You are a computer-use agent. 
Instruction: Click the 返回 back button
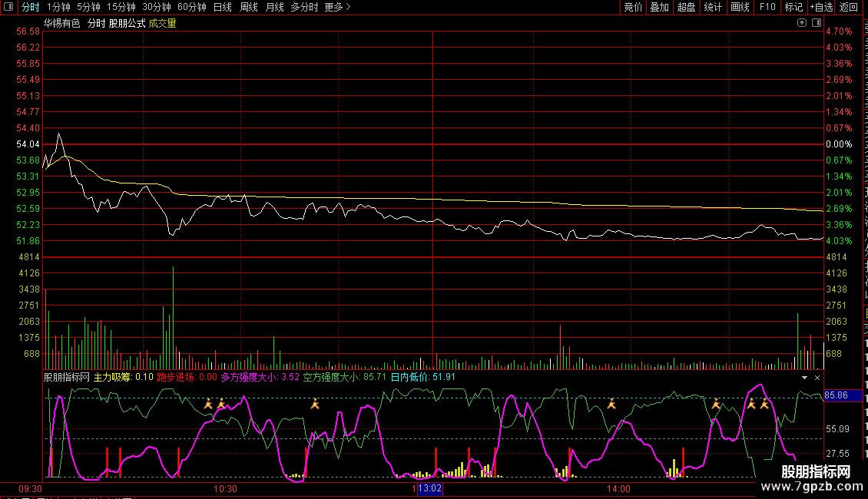tap(849, 8)
